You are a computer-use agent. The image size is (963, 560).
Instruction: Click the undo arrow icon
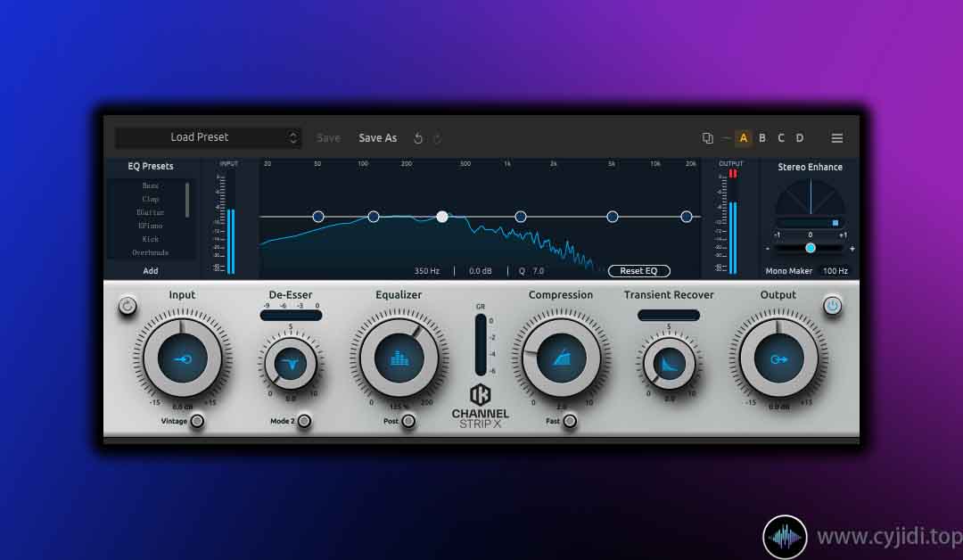pos(418,138)
